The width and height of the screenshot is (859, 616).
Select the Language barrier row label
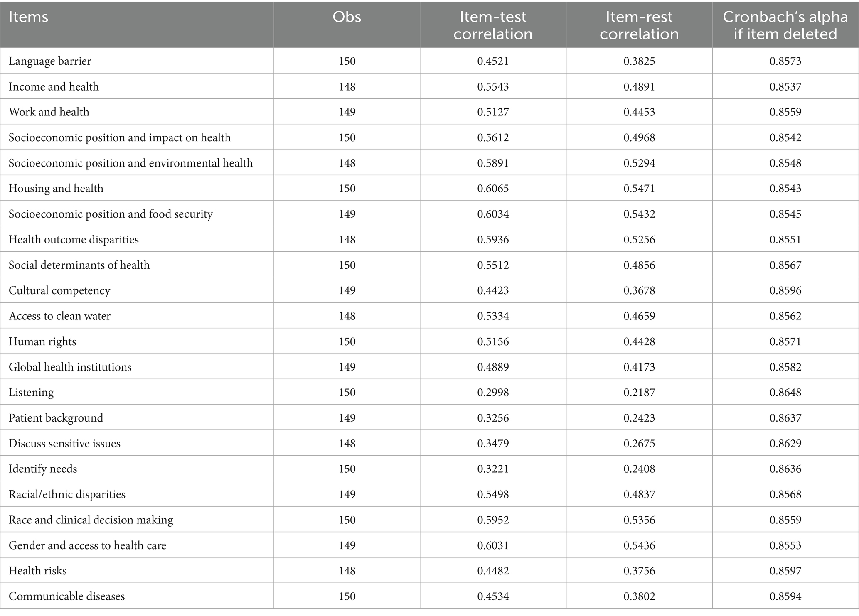click(x=50, y=61)
